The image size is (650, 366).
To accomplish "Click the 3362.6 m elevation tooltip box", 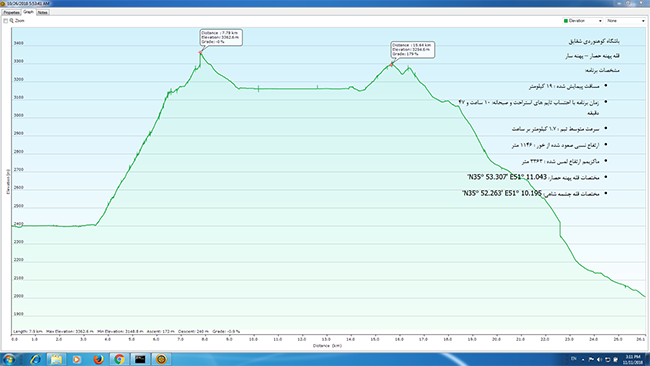I will click(x=221, y=37).
